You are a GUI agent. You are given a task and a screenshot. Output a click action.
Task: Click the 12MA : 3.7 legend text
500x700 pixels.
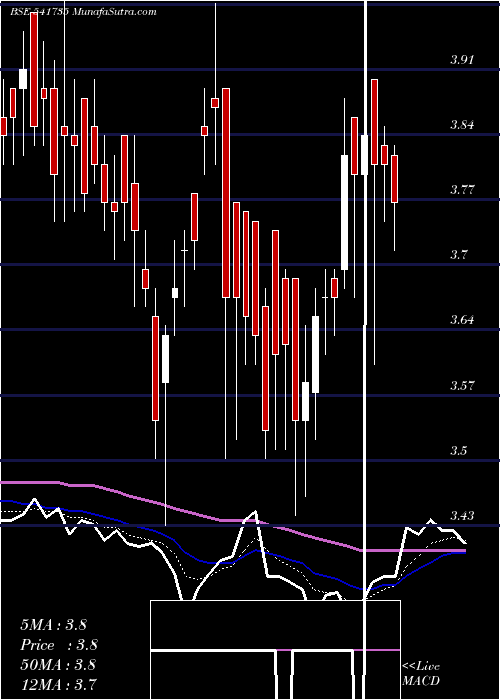tap(58, 684)
